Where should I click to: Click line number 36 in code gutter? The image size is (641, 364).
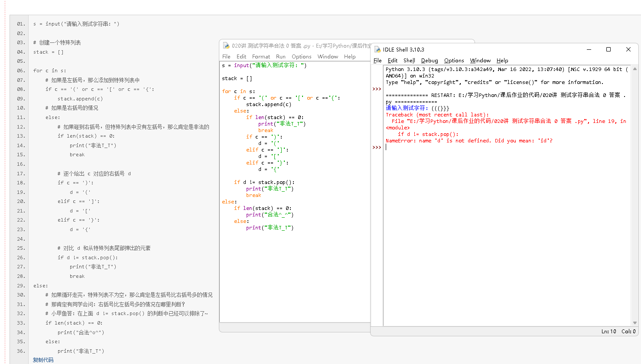(x=21, y=351)
